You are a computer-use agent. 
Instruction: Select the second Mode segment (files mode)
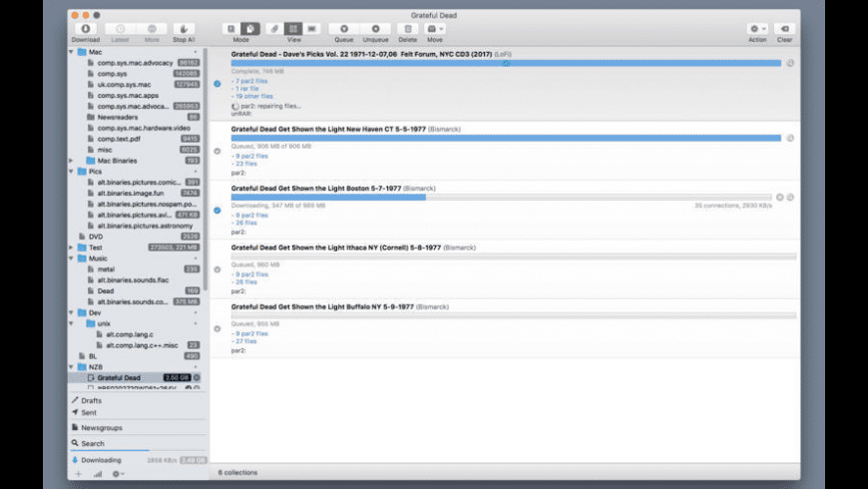click(x=250, y=29)
